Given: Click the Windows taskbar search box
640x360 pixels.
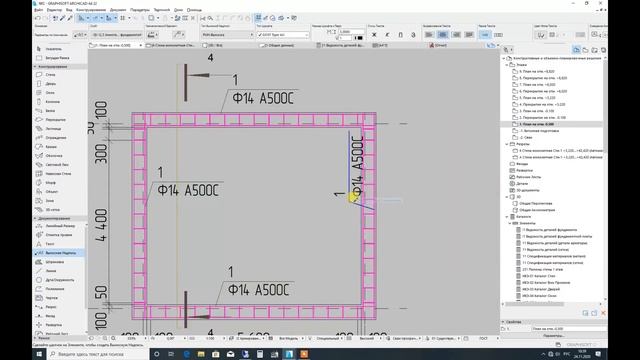Looking at the screenshot, I should [x=98, y=354].
